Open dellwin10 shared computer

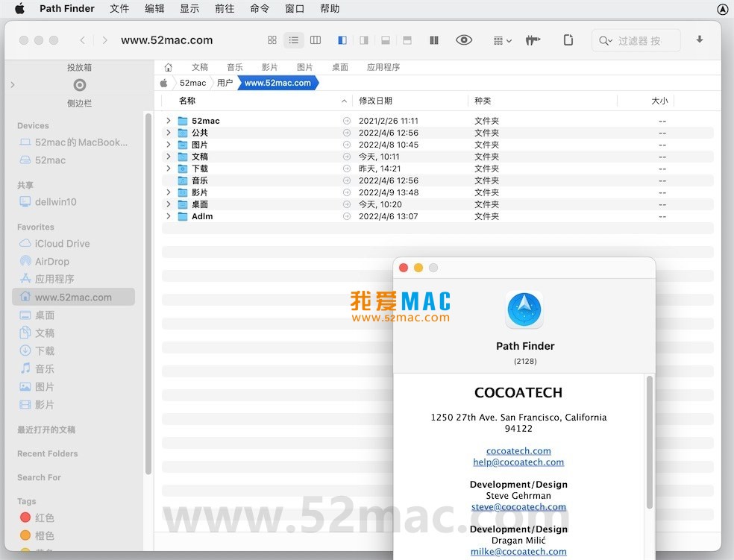pos(48,201)
